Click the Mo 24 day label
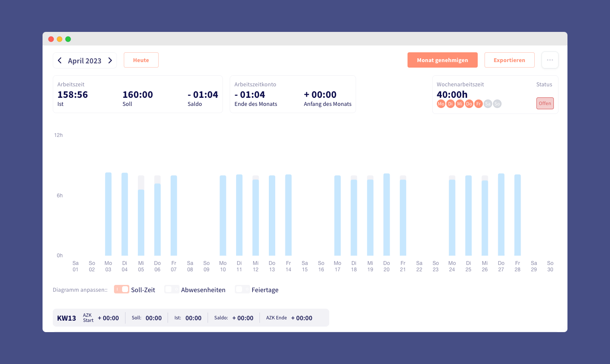 452,266
